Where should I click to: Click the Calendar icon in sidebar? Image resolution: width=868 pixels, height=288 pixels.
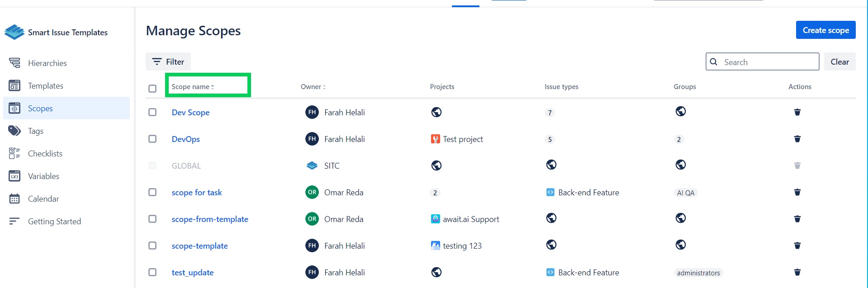(14, 198)
